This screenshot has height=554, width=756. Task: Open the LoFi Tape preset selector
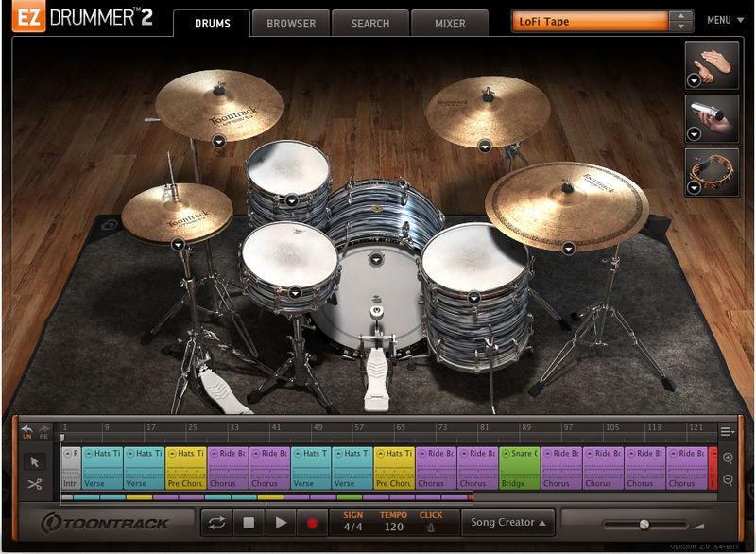click(x=590, y=22)
